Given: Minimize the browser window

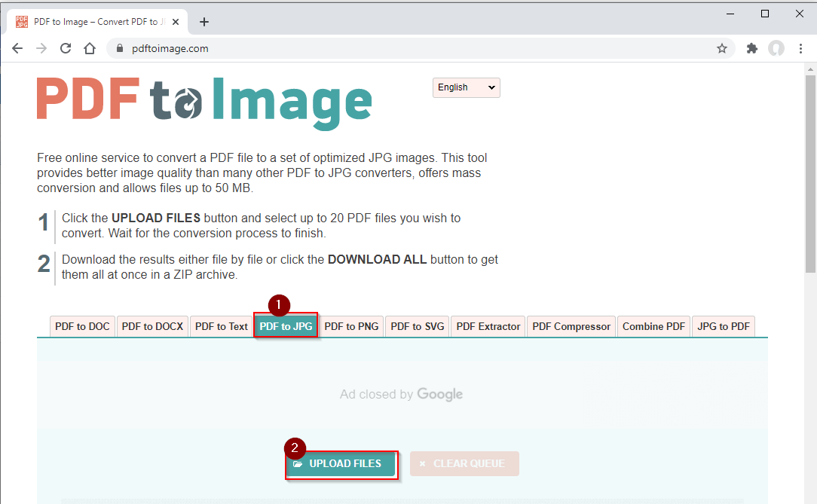Looking at the screenshot, I should pyautogui.click(x=730, y=14).
